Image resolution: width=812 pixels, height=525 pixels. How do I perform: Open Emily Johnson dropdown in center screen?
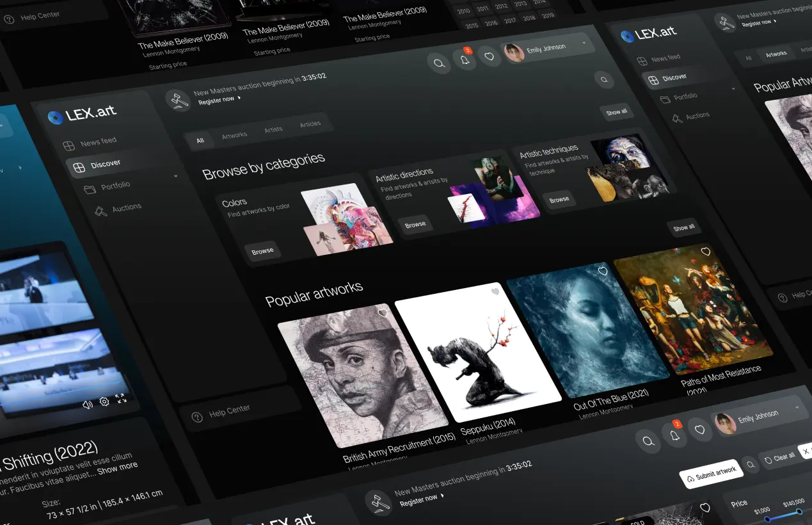[x=548, y=49]
